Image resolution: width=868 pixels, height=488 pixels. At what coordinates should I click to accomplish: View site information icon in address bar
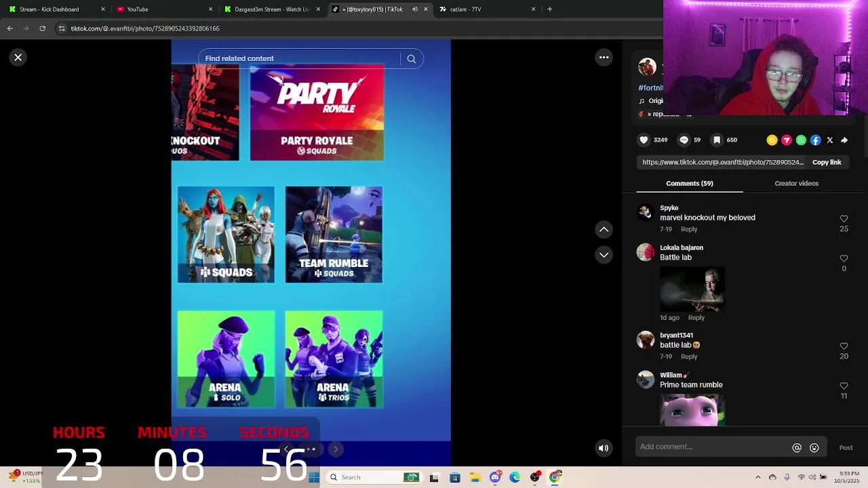click(62, 28)
